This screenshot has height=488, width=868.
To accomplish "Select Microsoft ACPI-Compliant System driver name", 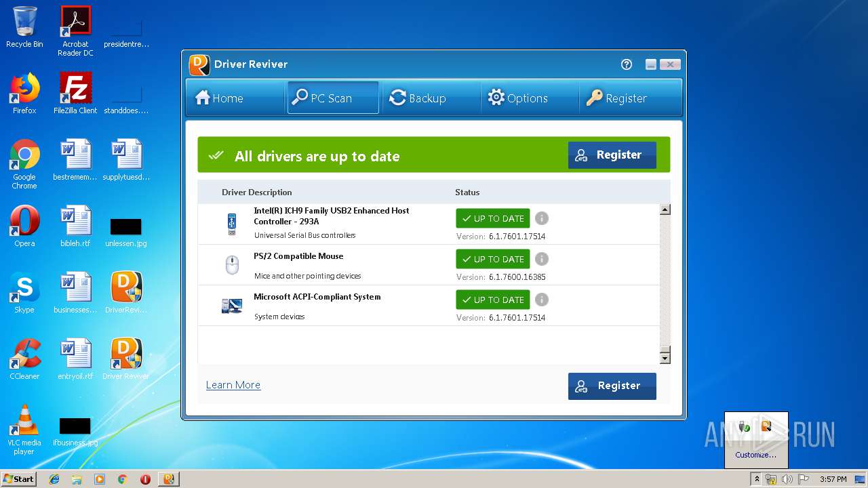I will coord(317,297).
